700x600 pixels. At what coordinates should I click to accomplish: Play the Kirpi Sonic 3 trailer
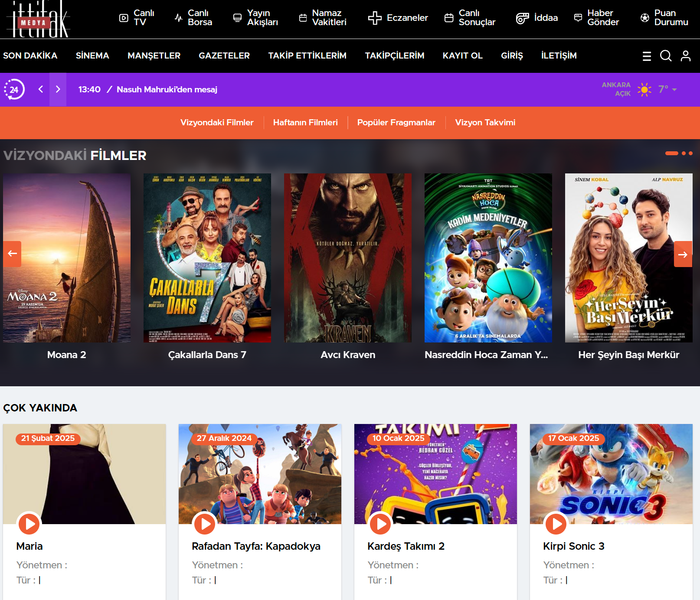tap(556, 524)
